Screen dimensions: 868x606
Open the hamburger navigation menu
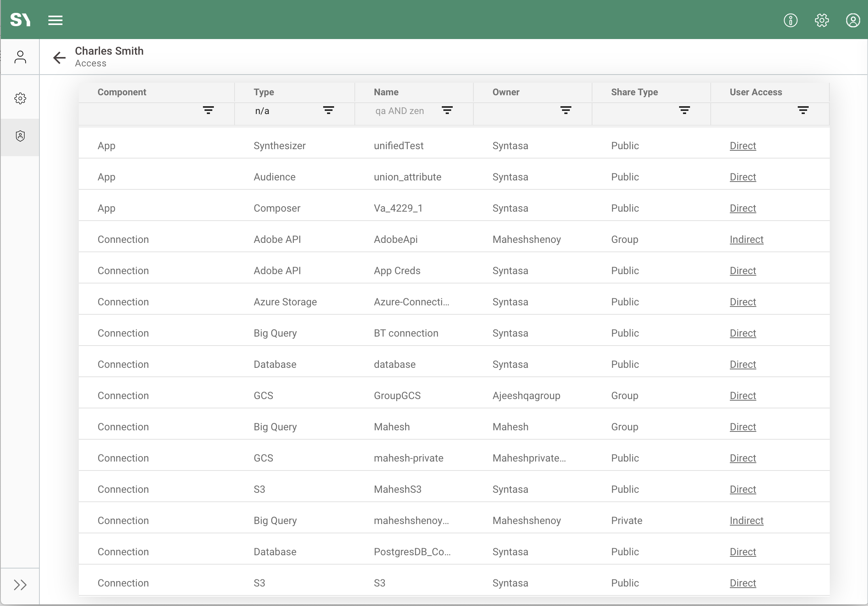[55, 20]
